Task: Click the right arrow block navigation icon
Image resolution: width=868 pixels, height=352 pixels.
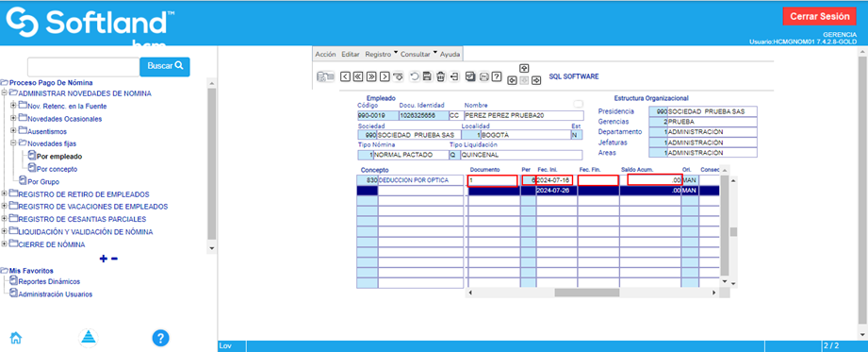Action: [x=536, y=80]
